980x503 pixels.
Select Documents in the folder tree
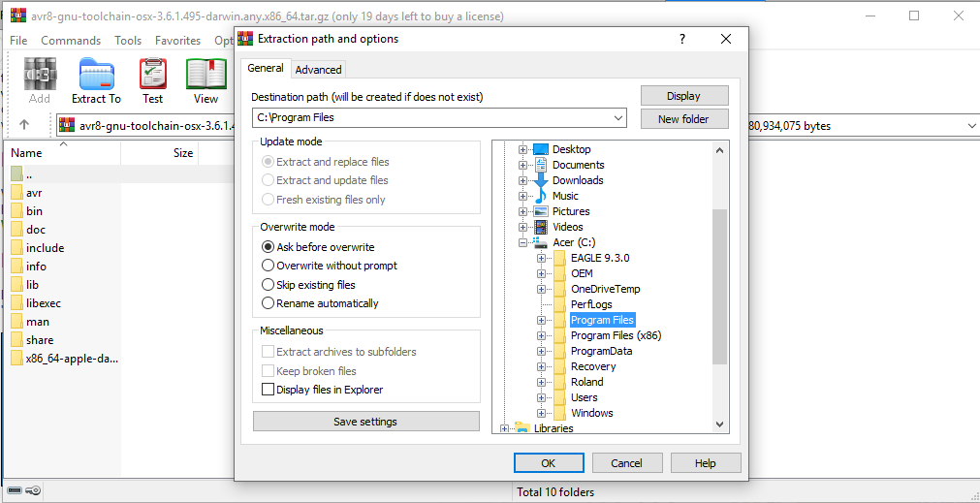pyautogui.click(x=578, y=165)
